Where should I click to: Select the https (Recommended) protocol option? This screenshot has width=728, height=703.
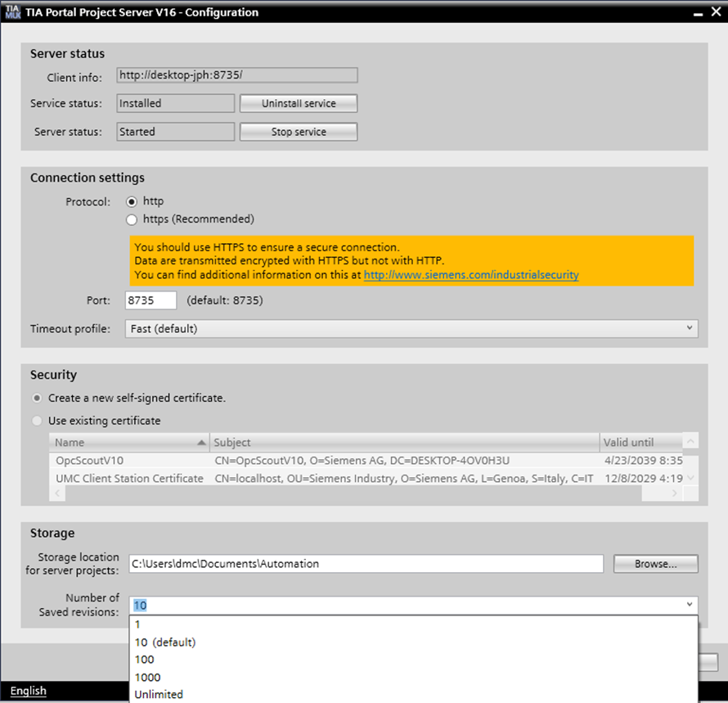coord(131,219)
